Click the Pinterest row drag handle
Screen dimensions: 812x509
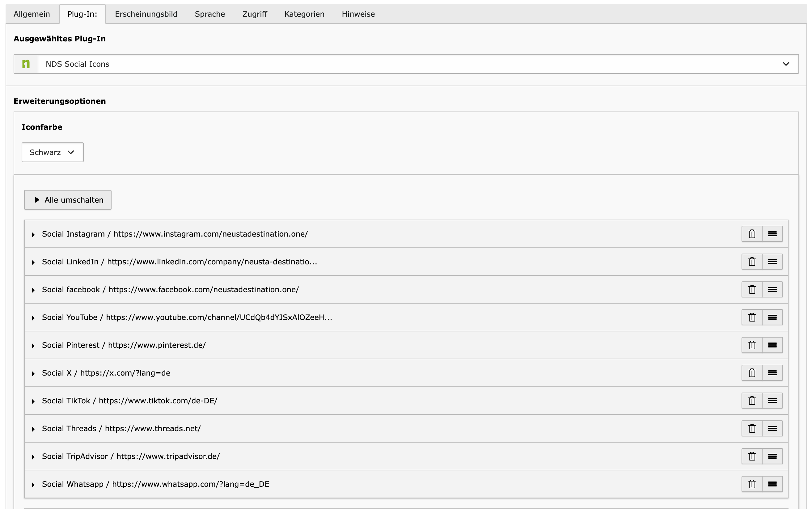pyautogui.click(x=772, y=345)
